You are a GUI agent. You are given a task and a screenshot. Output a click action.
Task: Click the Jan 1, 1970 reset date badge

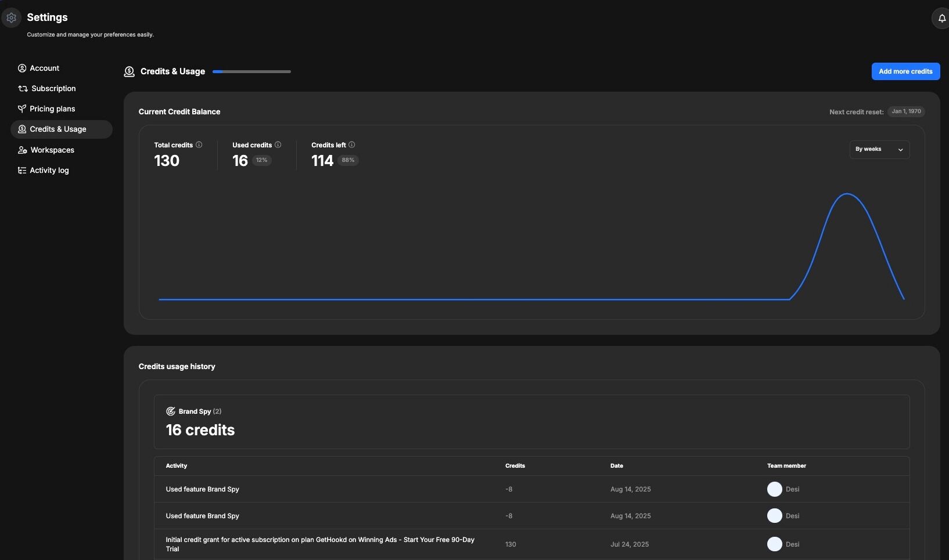906,111
